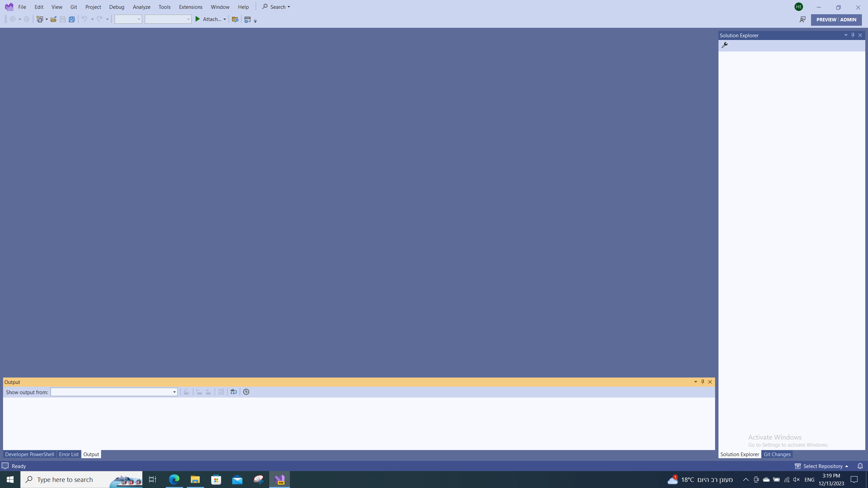This screenshot has height=488, width=868.
Task: Click the Send Feedback icon
Action: click(x=802, y=20)
